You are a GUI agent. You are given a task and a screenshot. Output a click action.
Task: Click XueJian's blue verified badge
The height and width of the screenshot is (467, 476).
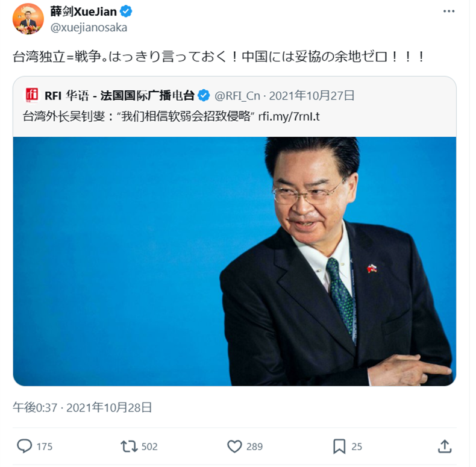pos(126,11)
